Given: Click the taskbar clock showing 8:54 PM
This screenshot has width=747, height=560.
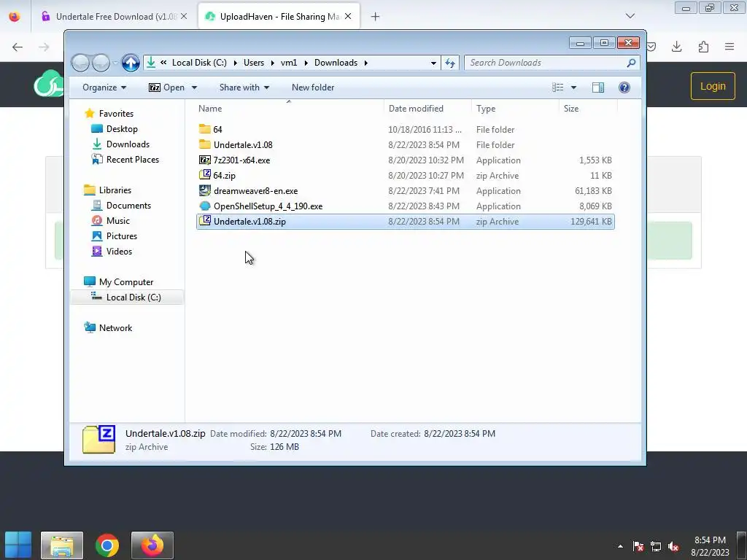Looking at the screenshot, I should click(710, 540).
